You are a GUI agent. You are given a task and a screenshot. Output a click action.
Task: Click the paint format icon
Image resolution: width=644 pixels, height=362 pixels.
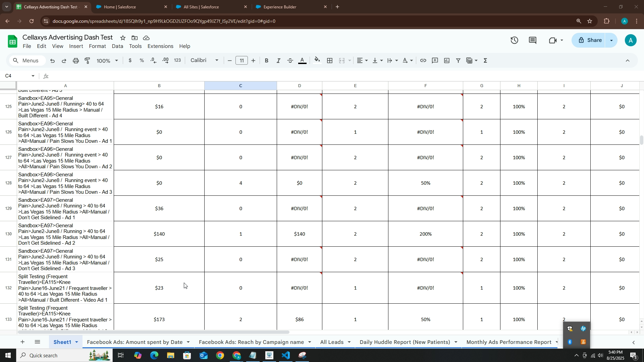click(88, 61)
